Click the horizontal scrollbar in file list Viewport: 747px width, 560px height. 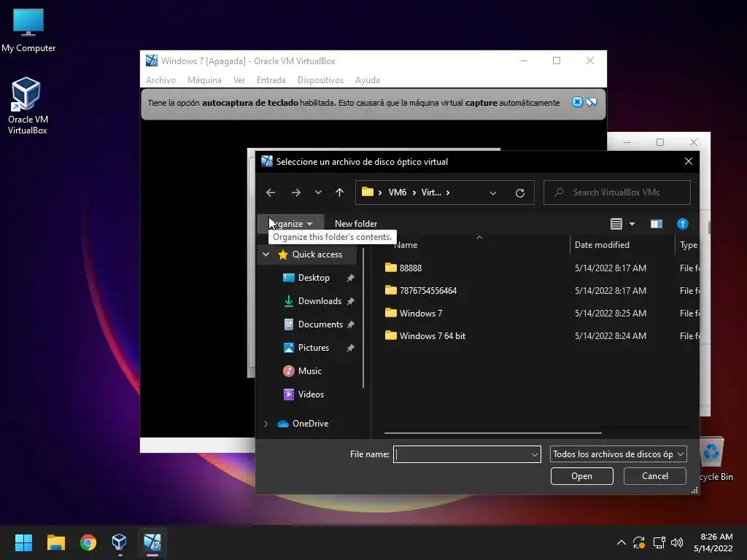coord(492,433)
